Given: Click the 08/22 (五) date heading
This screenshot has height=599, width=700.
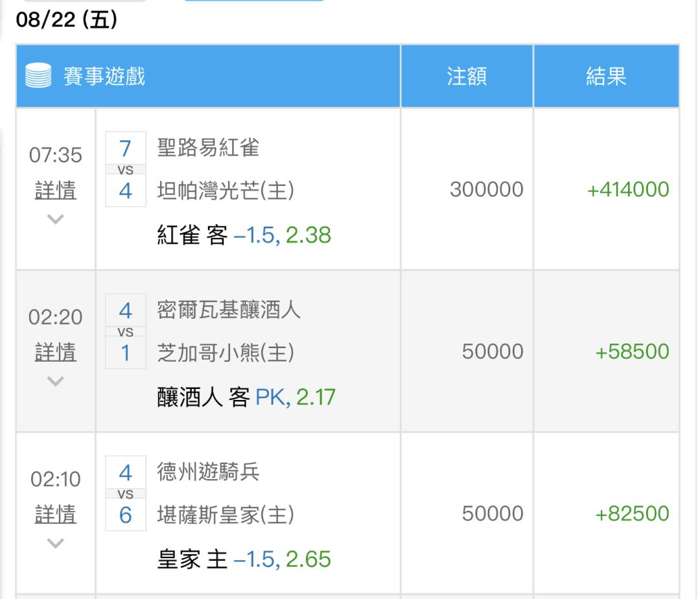Looking at the screenshot, I should pos(67,20).
